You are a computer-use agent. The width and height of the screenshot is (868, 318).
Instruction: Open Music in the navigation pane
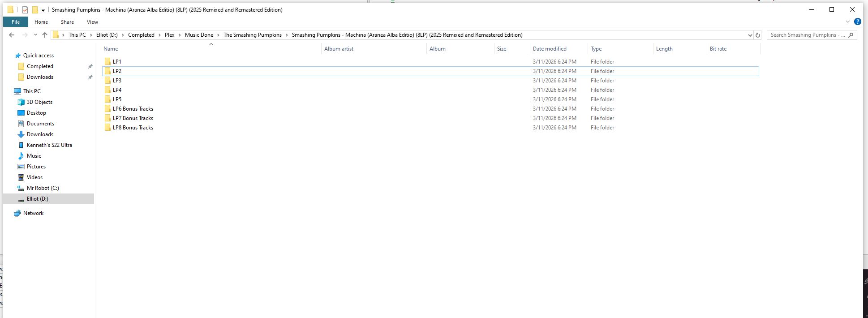(34, 156)
